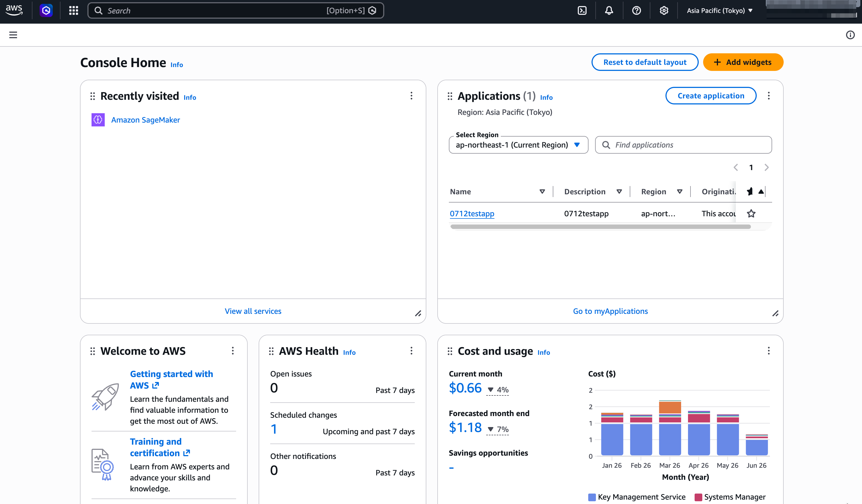Open the View all services link
Viewport: 862px width, 504px height.
point(253,311)
